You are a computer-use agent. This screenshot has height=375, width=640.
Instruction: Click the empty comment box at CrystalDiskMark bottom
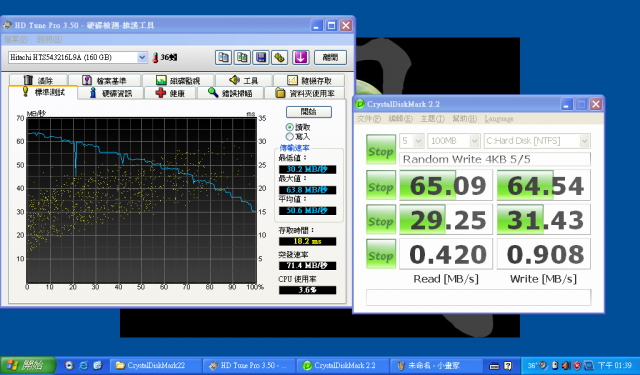click(x=478, y=297)
